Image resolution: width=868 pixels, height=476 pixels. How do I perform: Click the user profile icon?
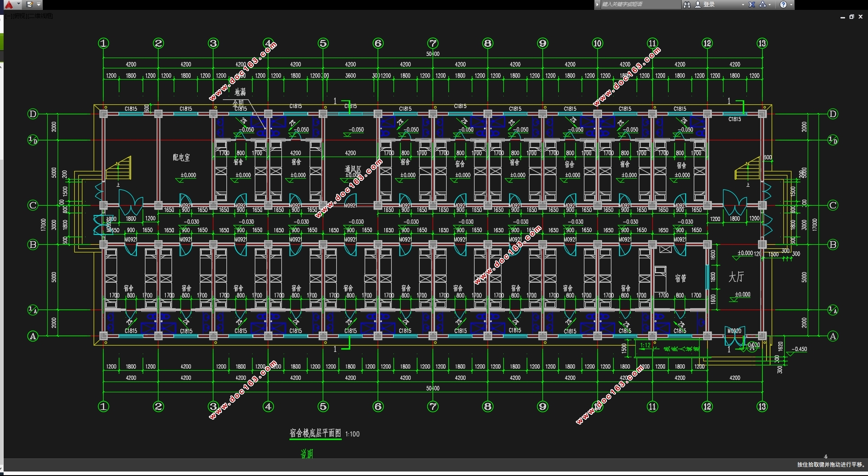point(698,4)
